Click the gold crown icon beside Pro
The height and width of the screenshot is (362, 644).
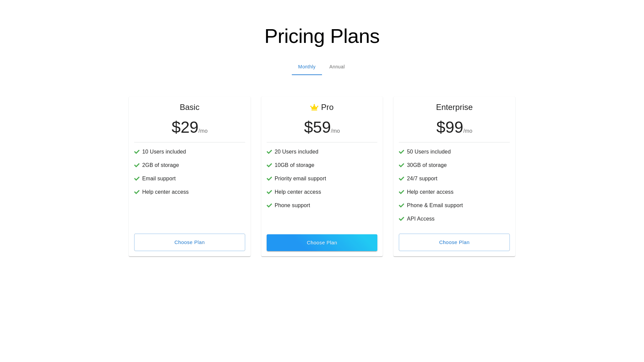coord(314,107)
